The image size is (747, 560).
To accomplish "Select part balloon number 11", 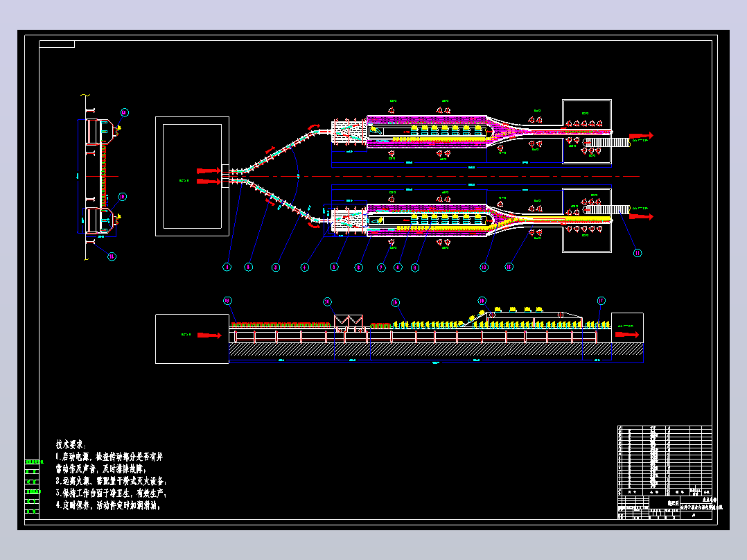I will (638, 253).
